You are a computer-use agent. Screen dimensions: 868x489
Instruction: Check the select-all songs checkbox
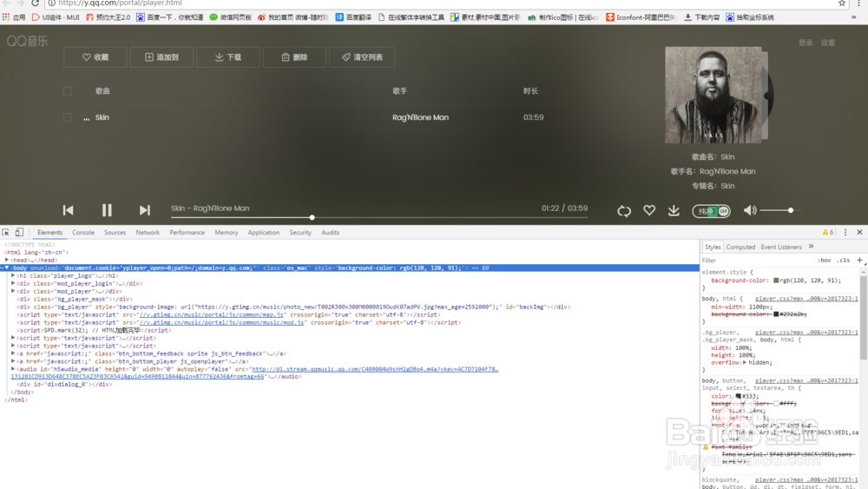coord(68,91)
